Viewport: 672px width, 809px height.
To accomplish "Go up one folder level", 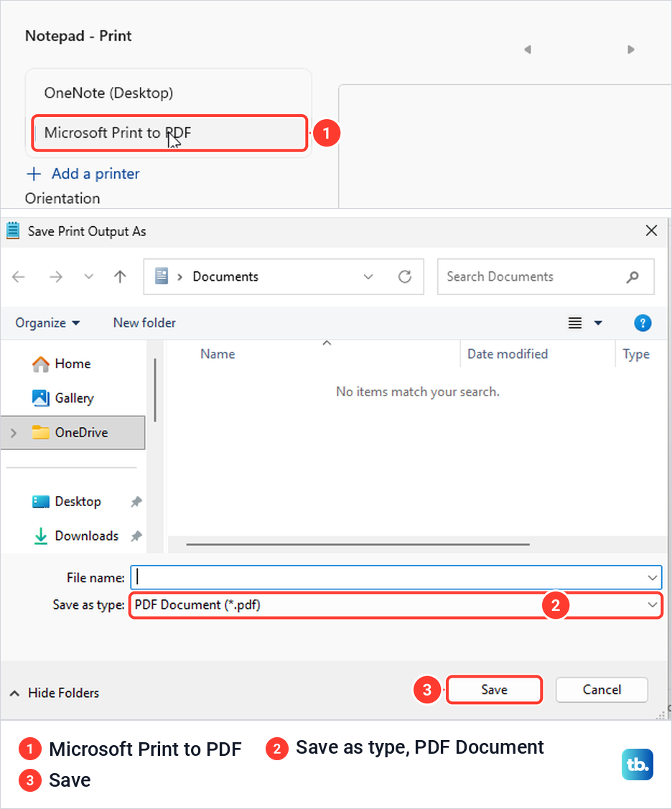I will click(121, 277).
